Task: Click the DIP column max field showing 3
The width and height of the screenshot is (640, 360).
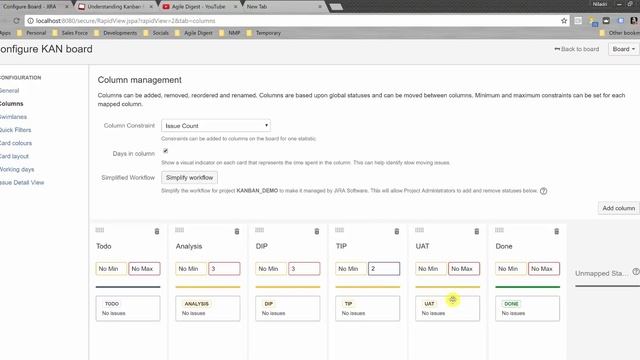Action: (304, 269)
